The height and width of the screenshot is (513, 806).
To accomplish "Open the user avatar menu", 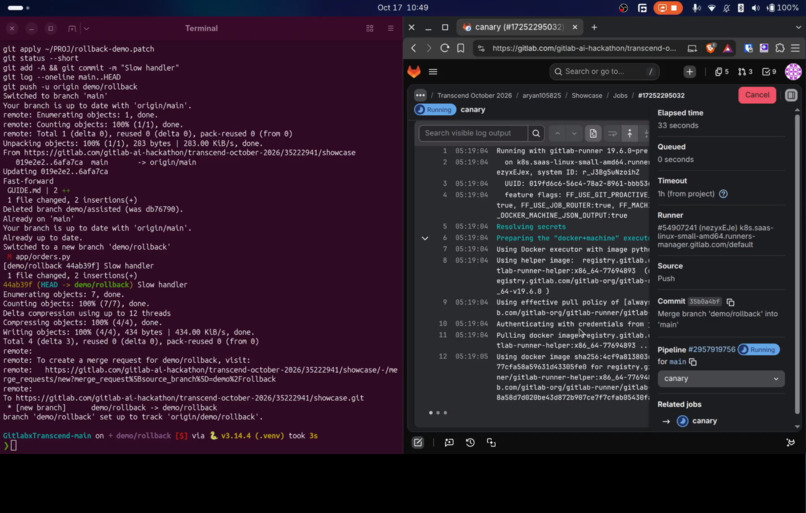I will (x=793, y=72).
